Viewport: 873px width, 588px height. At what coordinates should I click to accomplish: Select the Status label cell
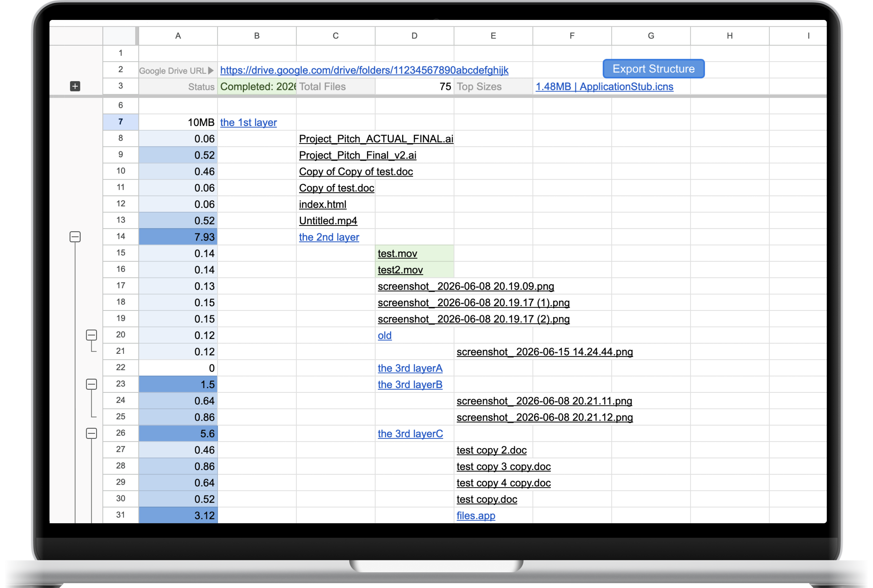[x=178, y=87]
